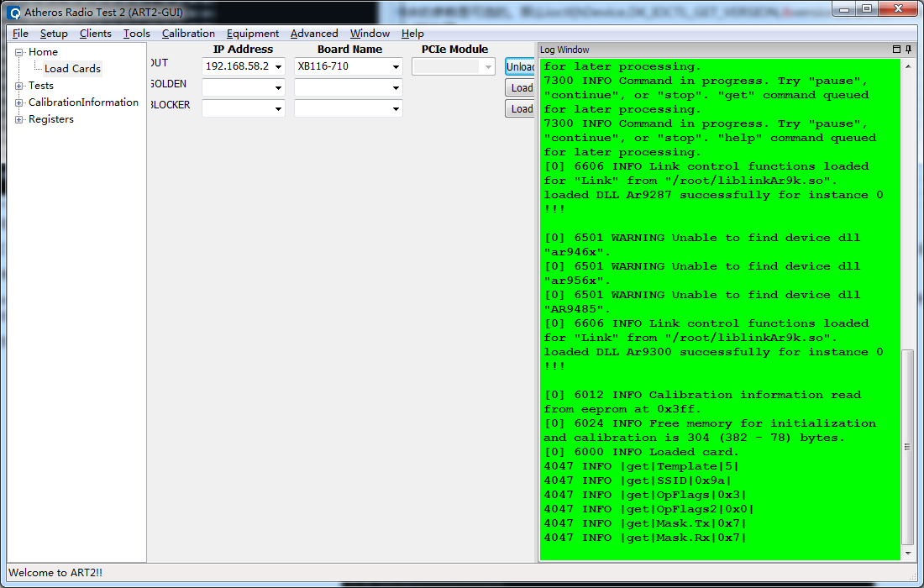Open the Calibration menu
Viewport: 924px width, 588px height.
pos(188,34)
